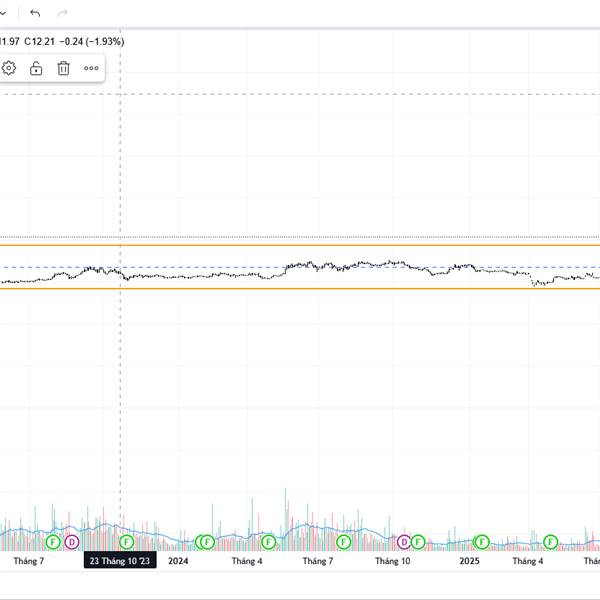Click the F marker after Tháng 4 of 2025
The image size is (600, 600).
pos(551,542)
